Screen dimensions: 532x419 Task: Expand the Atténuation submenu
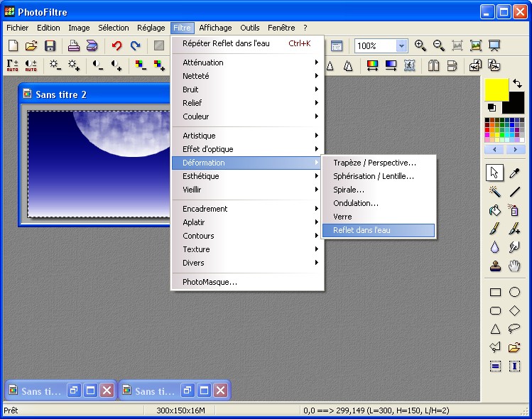248,62
